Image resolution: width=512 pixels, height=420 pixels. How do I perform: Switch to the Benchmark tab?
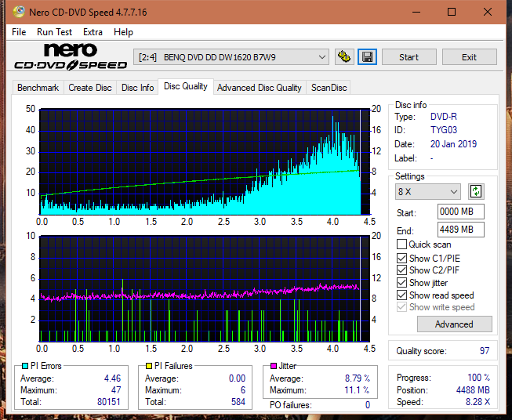point(38,88)
